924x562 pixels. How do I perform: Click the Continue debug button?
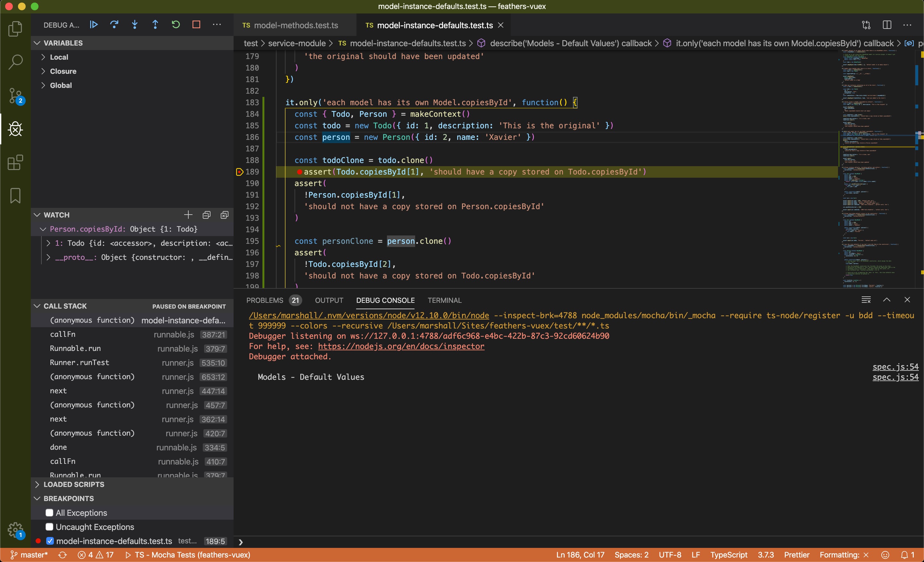pos(94,25)
